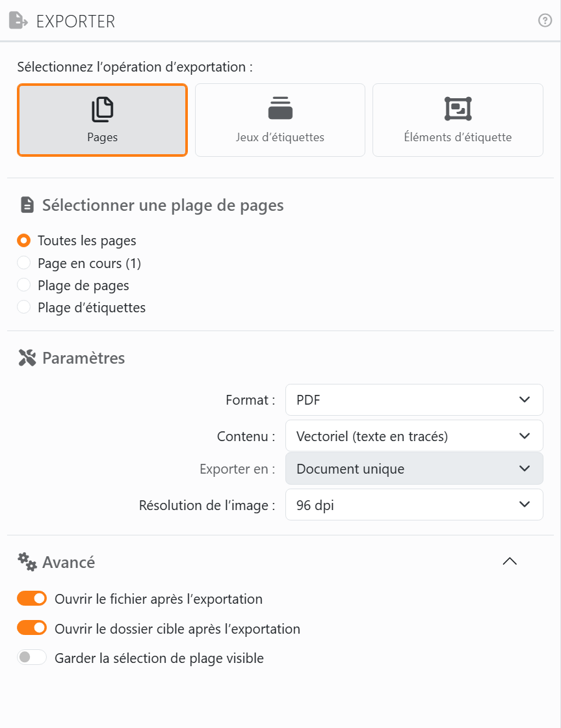
Task: Click the Paramètres tools icon
Action: (x=27, y=358)
